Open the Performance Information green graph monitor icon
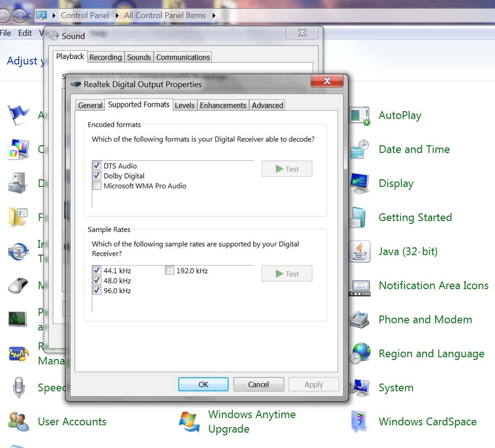Screen dimensions: 495x448 click(18, 319)
